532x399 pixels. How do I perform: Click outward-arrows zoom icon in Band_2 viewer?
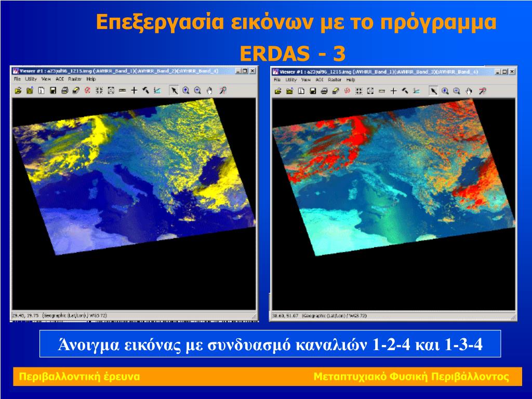pyautogui.click(x=111, y=90)
